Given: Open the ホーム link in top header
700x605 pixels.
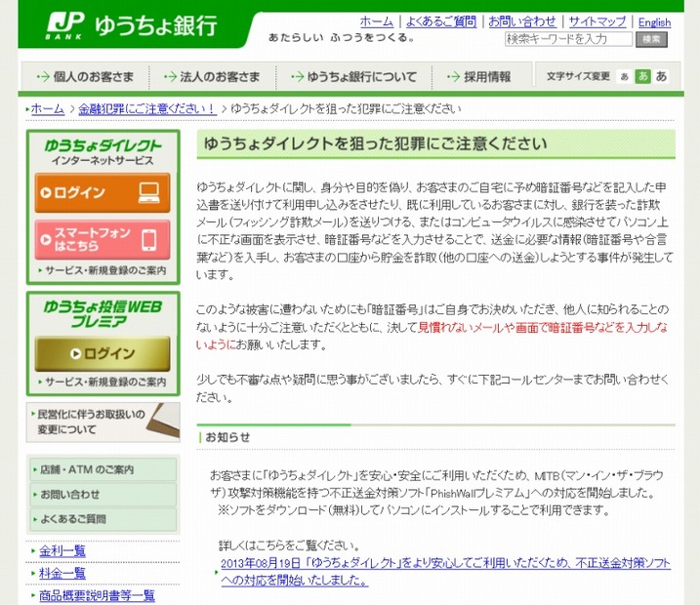Looking at the screenshot, I should pyautogui.click(x=376, y=20).
